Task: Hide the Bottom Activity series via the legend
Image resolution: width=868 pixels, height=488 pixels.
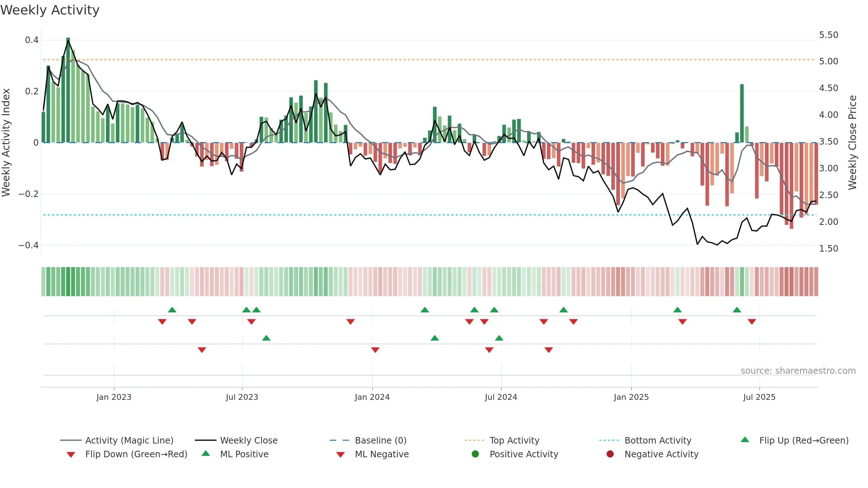Action: (645, 440)
